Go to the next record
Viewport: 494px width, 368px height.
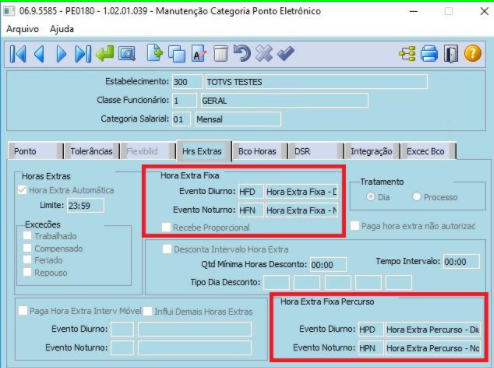coord(61,54)
